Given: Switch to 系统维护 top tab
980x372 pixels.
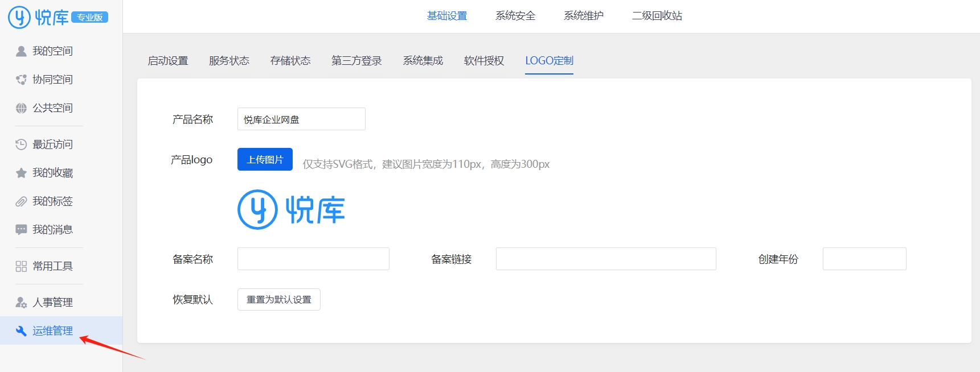Looking at the screenshot, I should (584, 16).
